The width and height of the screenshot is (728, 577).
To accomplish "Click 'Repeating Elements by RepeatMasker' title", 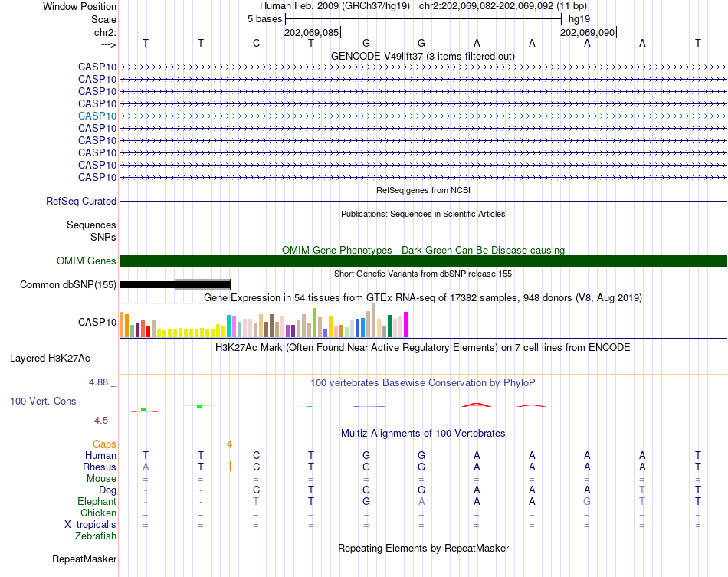I will (x=423, y=548).
